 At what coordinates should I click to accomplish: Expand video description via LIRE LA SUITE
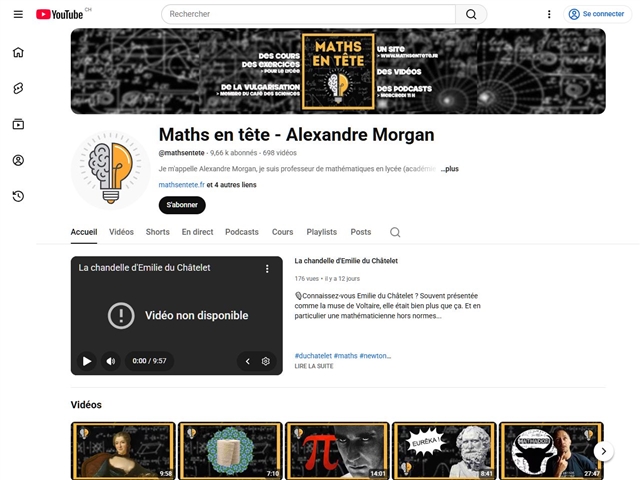click(x=314, y=366)
